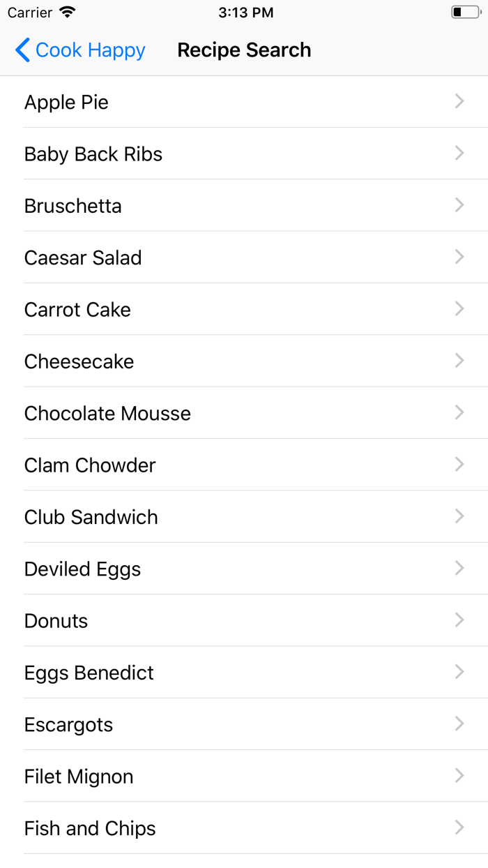This screenshot has width=488, height=868.
Task: Tap Fish and Chips disclosure chevron
Action: [459, 828]
